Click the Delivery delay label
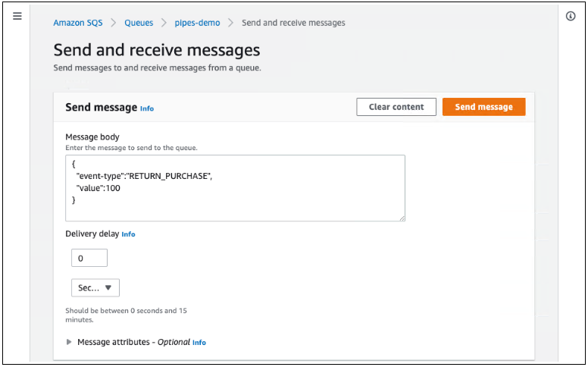588x367 pixels. (92, 234)
